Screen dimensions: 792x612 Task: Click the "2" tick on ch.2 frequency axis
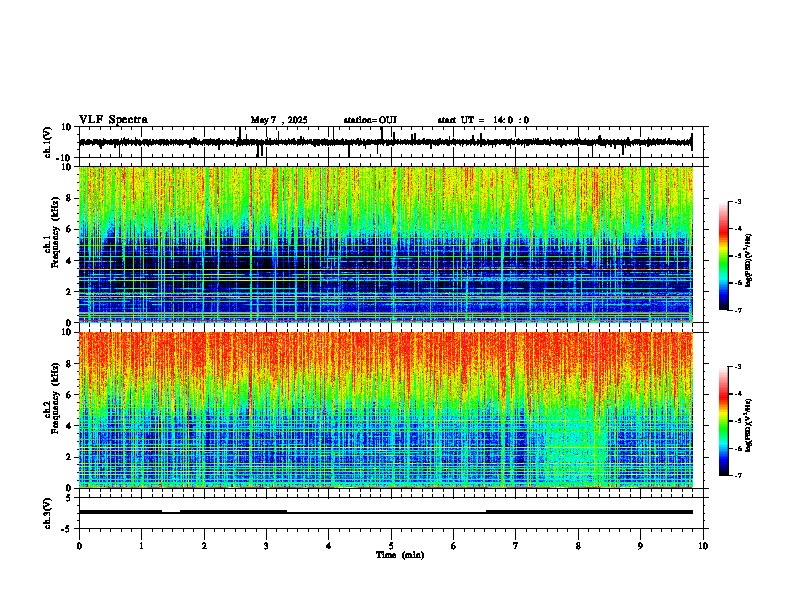click(x=69, y=457)
